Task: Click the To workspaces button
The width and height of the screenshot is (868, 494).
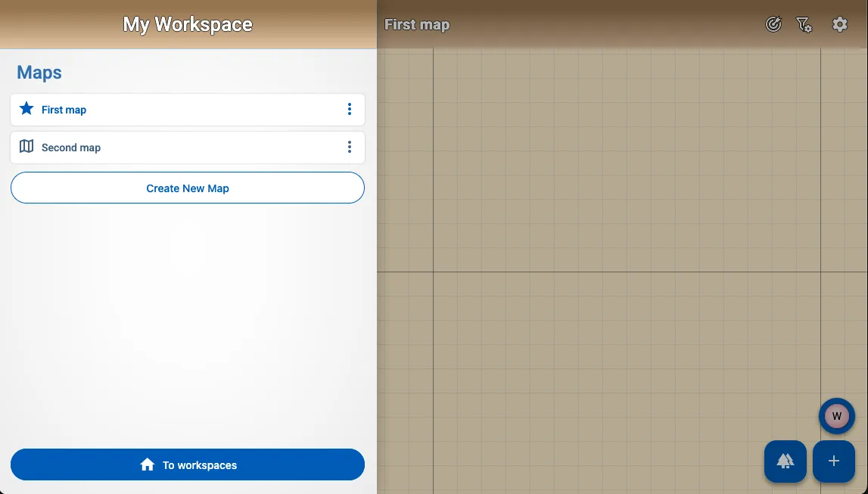Action: tap(188, 464)
